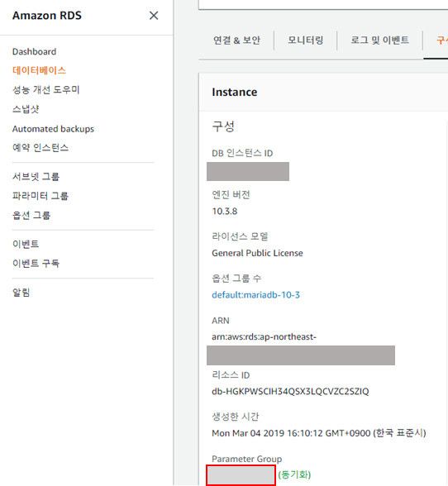Open 성능 개선 도우미
This screenshot has width=448, height=486.
pyautogui.click(x=46, y=89)
